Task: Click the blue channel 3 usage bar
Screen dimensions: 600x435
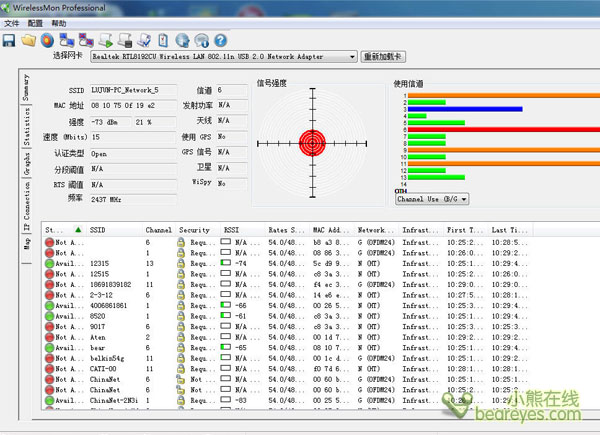Action: 465,109
